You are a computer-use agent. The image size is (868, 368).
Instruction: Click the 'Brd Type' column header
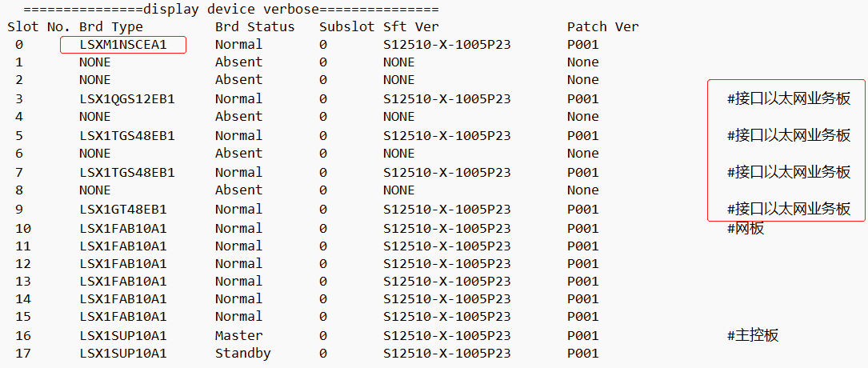tap(111, 26)
